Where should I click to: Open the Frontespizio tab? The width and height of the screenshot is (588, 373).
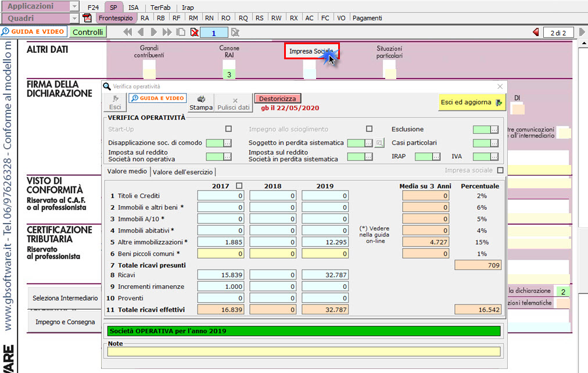pos(116,18)
